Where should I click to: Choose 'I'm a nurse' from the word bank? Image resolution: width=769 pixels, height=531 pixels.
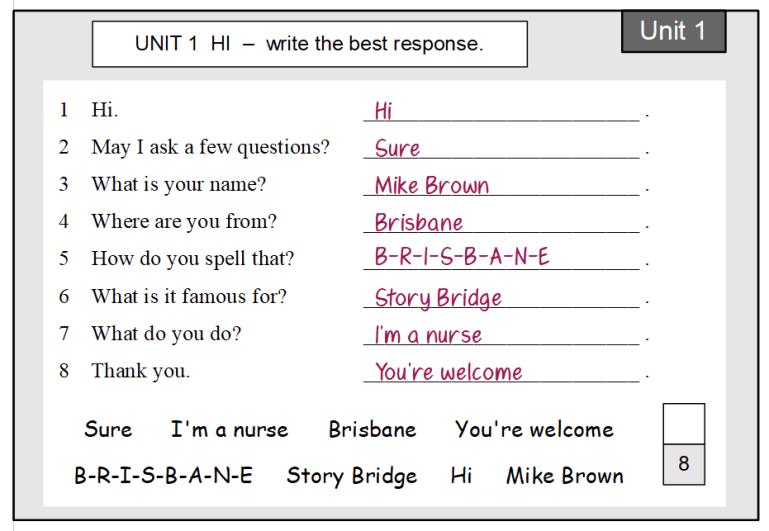(x=229, y=430)
